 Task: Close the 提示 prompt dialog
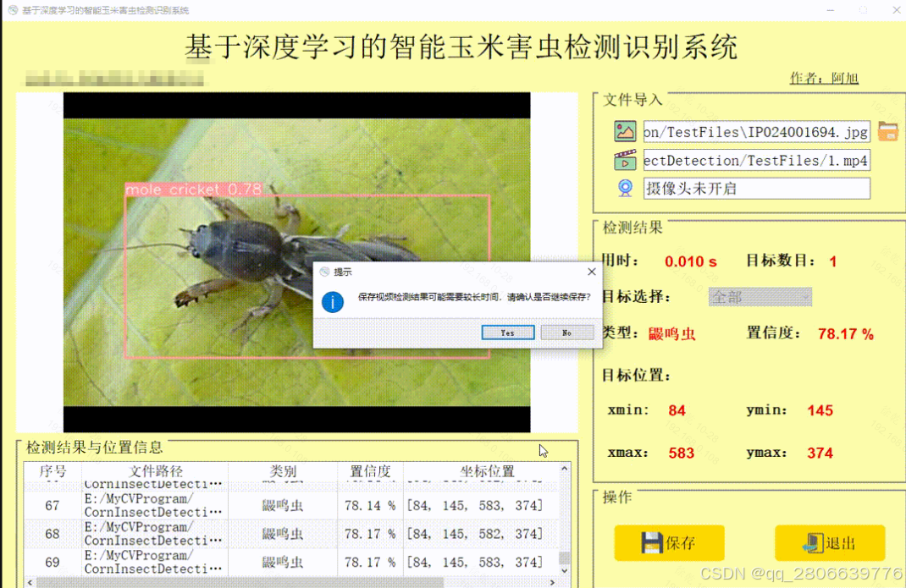[x=591, y=272]
